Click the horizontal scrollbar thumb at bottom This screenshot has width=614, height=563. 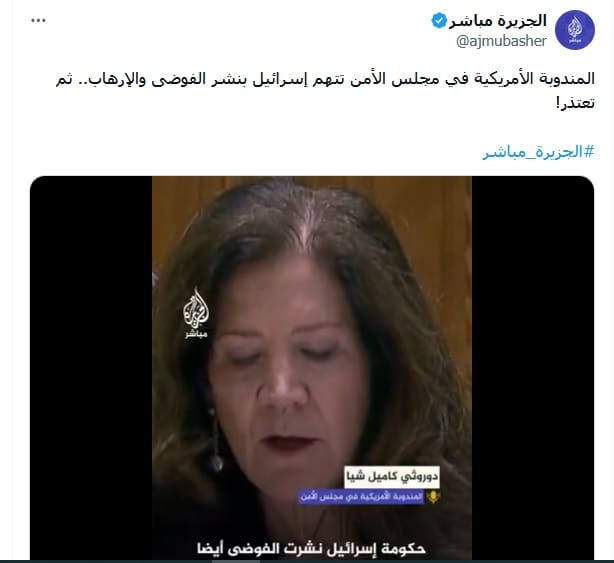(235, 561)
